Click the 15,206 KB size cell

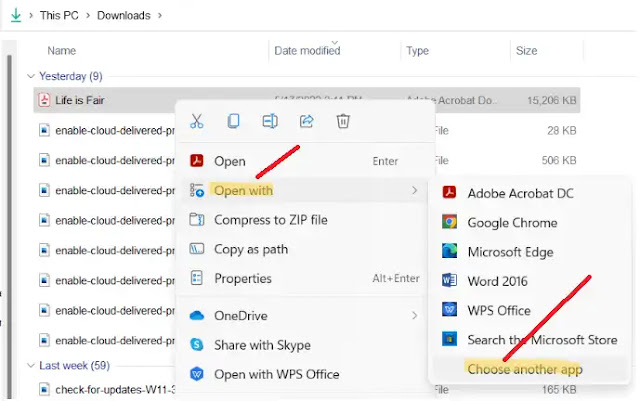click(x=551, y=100)
